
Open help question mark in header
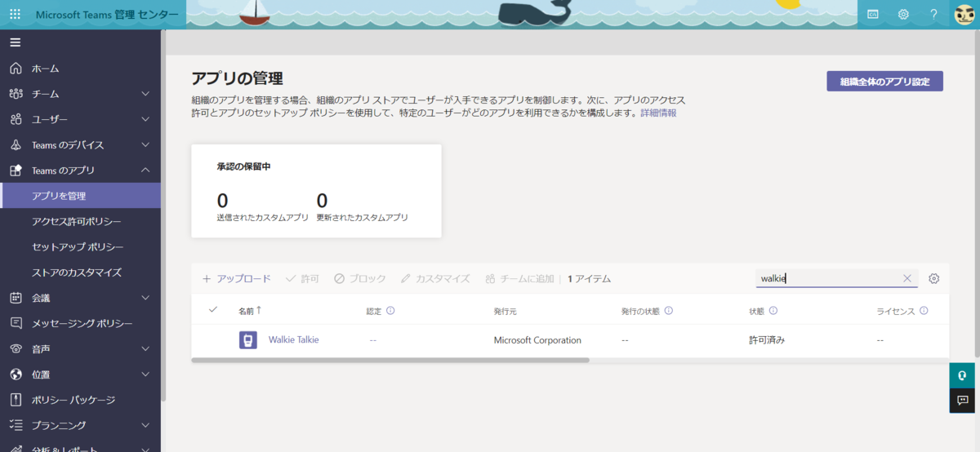[934, 14]
